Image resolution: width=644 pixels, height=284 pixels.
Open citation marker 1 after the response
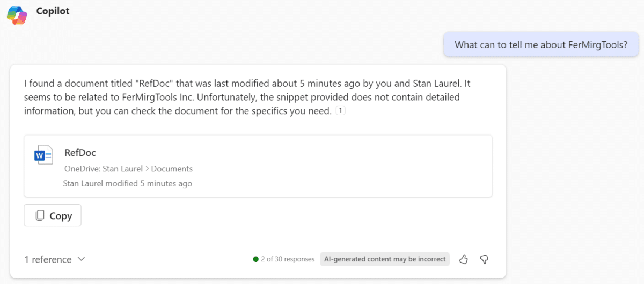click(340, 111)
